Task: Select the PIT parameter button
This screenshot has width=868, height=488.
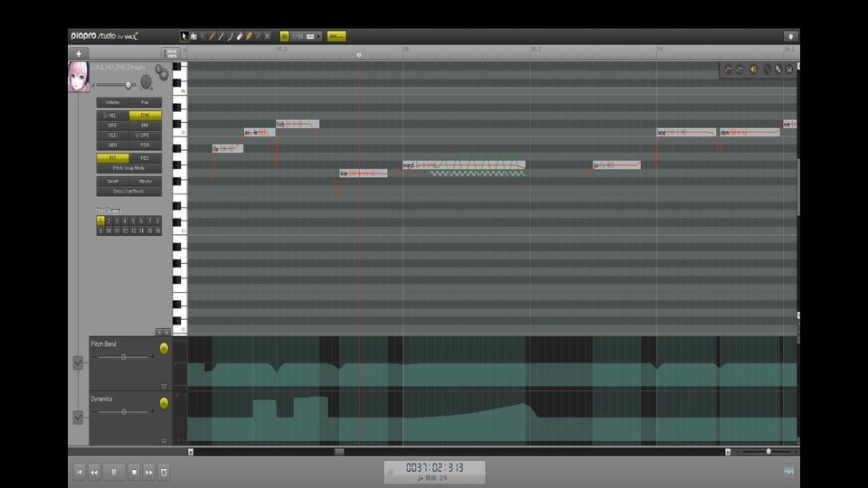Action: point(112,157)
